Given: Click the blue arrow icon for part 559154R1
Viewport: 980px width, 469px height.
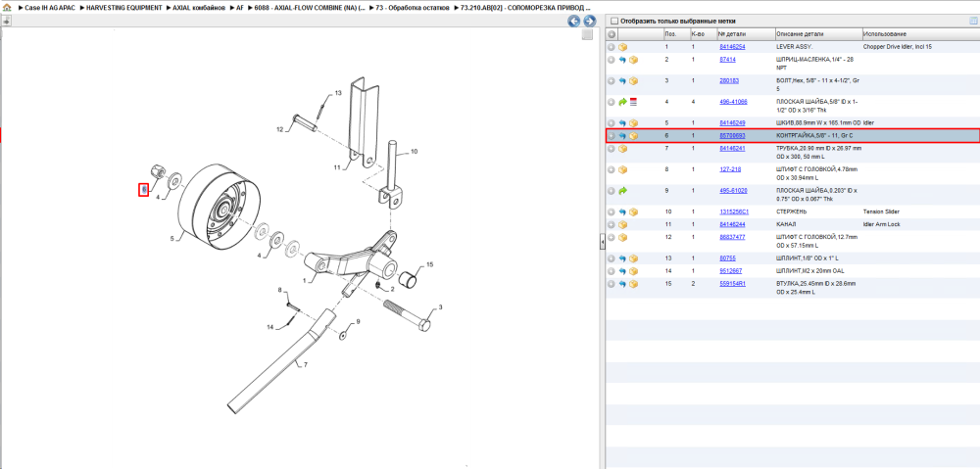Looking at the screenshot, I should (x=622, y=284).
